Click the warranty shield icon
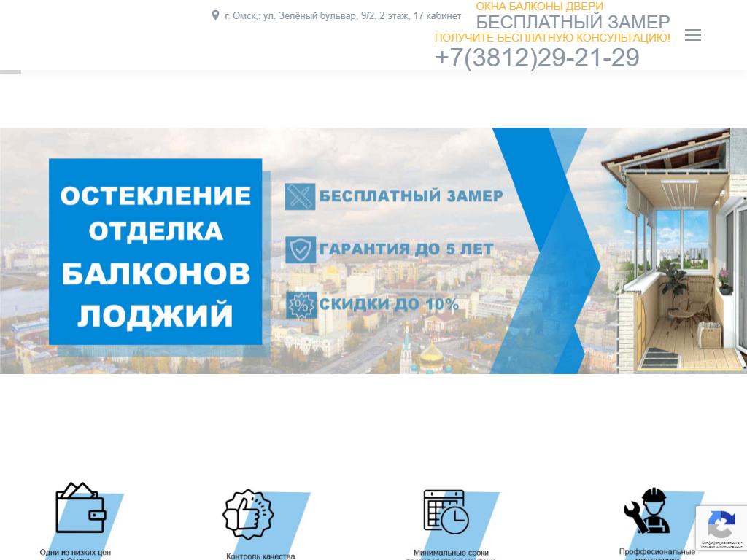This screenshot has width=747, height=560. click(300, 249)
